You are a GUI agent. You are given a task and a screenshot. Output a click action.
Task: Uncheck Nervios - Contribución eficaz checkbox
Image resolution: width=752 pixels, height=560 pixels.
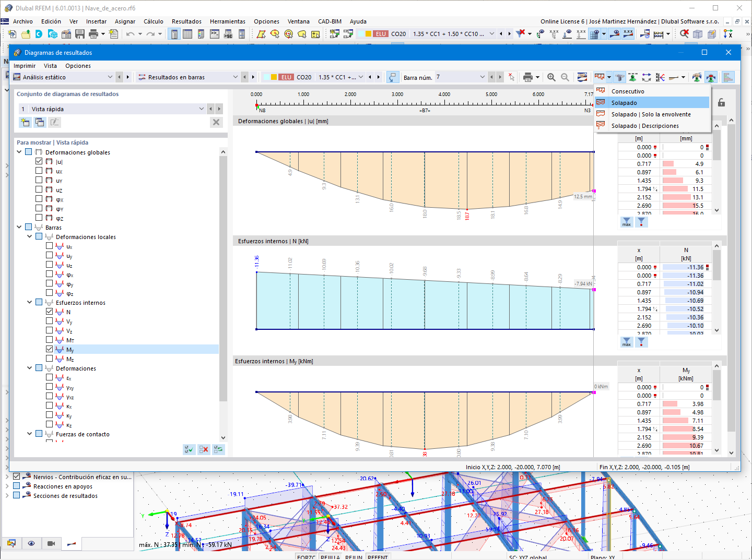(17, 476)
